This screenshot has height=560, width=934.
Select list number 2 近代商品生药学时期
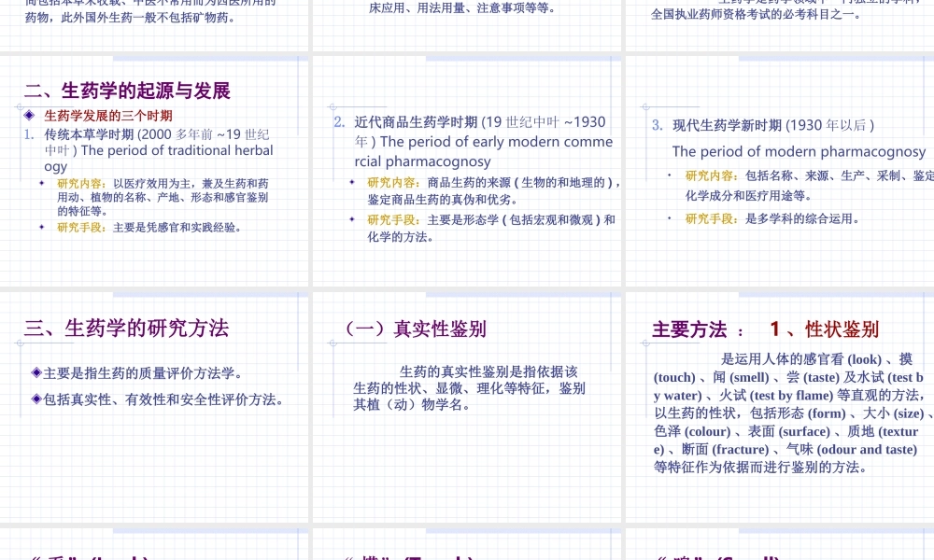tap(338, 121)
